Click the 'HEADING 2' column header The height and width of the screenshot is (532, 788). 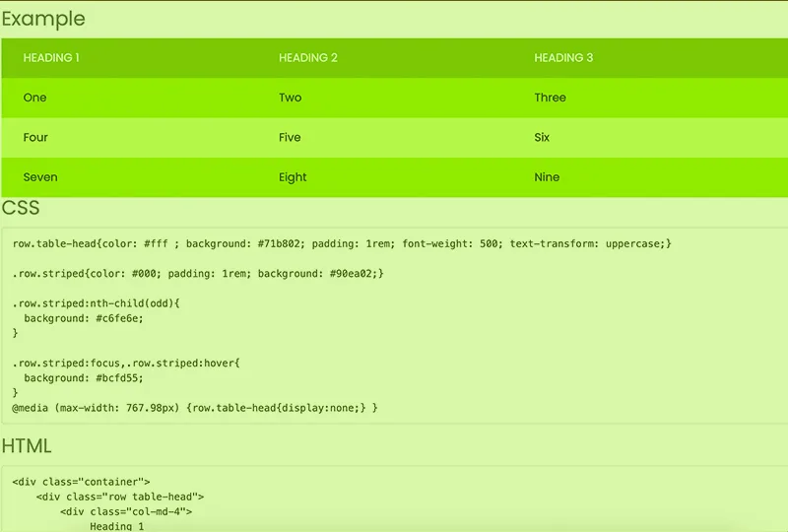pos(308,58)
